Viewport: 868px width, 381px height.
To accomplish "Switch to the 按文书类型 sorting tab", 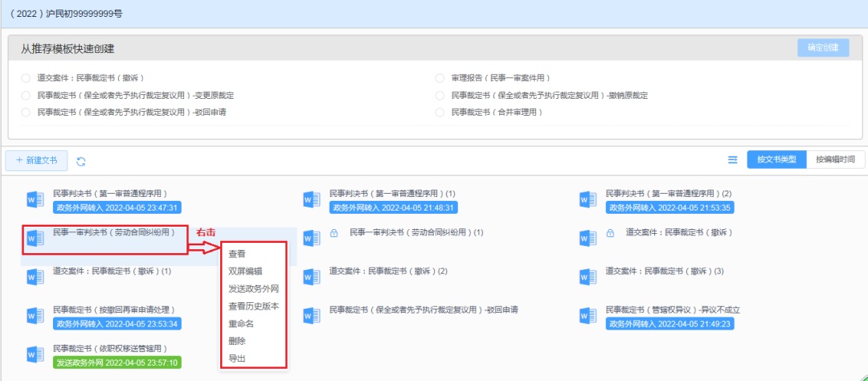I will tap(776, 159).
